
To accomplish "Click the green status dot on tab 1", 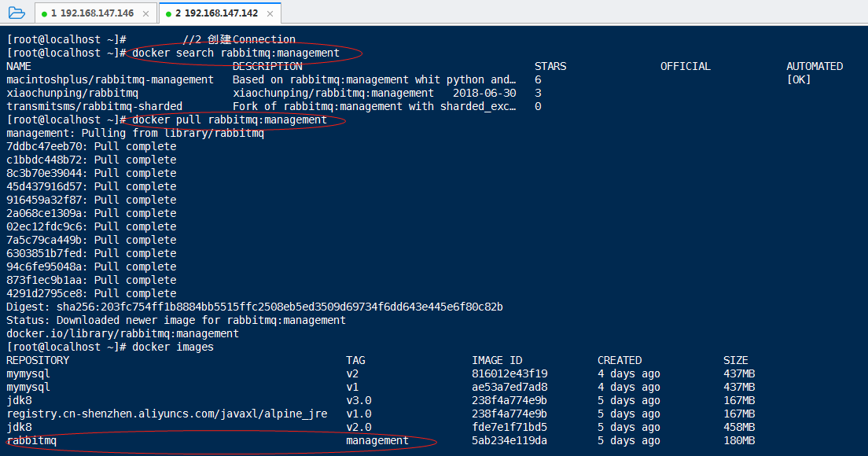I will point(44,14).
